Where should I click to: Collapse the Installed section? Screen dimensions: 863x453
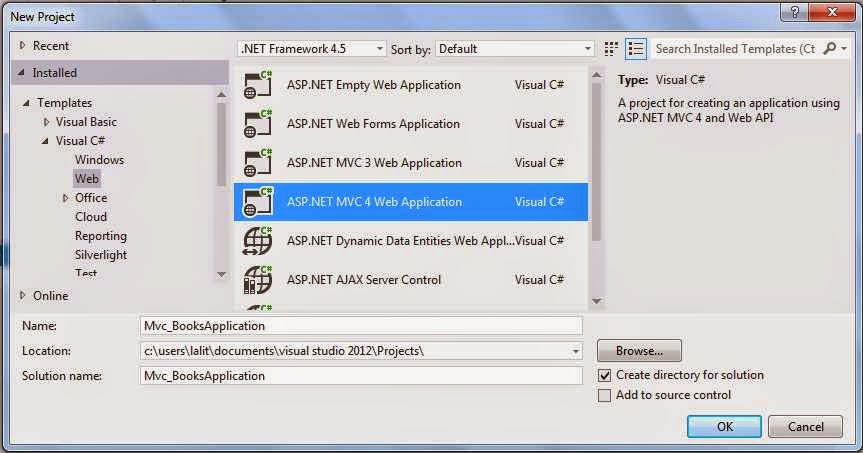click(21, 72)
